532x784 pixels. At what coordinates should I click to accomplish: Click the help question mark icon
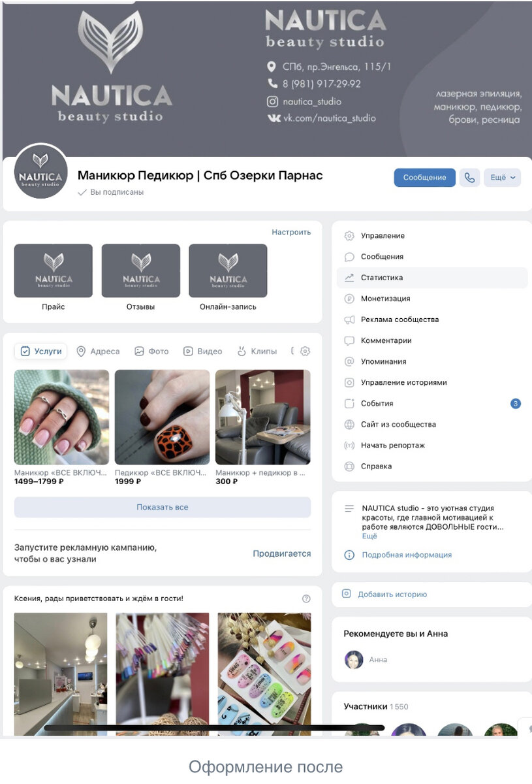tap(306, 598)
